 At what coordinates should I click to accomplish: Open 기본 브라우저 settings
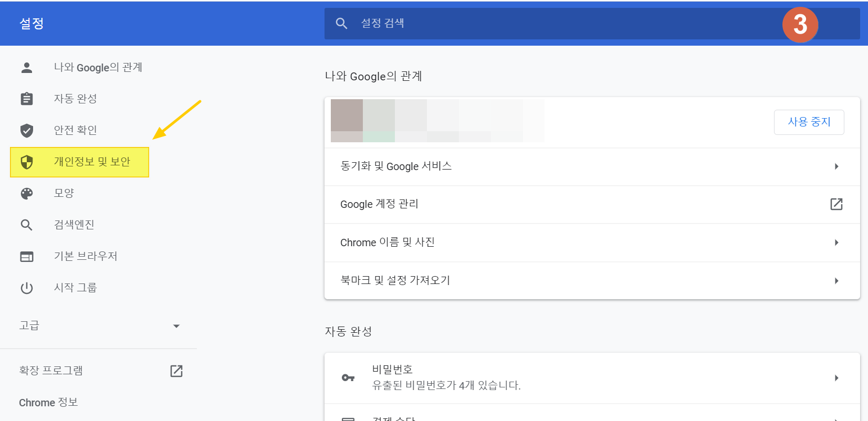86,256
